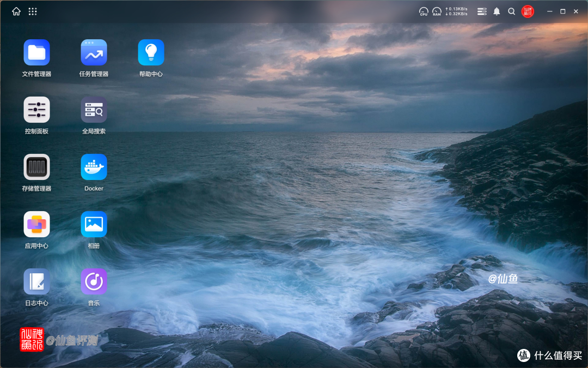Open the 应用中心 app center
The height and width of the screenshot is (368, 588).
pyautogui.click(x=36, y=225)
